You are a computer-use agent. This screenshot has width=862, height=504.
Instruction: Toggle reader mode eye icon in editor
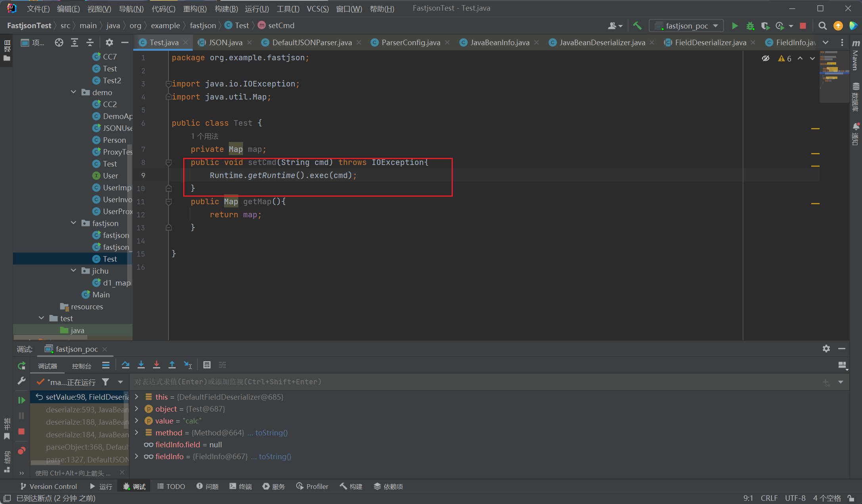(765, 58)
